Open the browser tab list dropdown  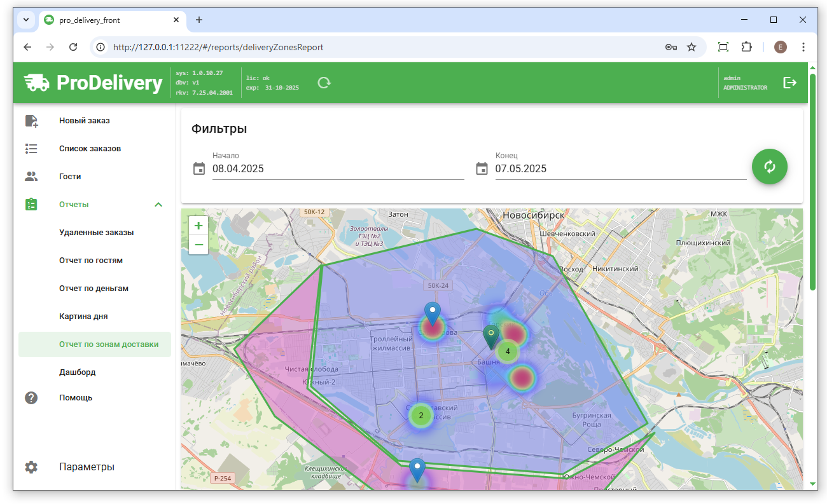(x=26, y=20)
